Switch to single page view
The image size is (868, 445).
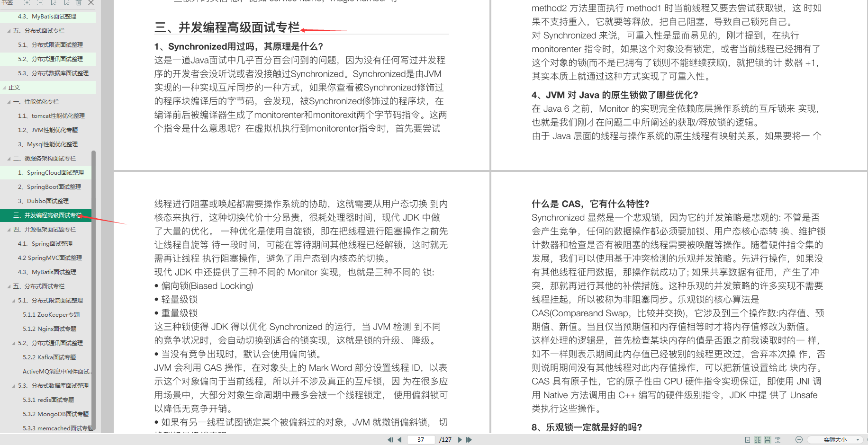pyautogui.click(x=748, y=440)
